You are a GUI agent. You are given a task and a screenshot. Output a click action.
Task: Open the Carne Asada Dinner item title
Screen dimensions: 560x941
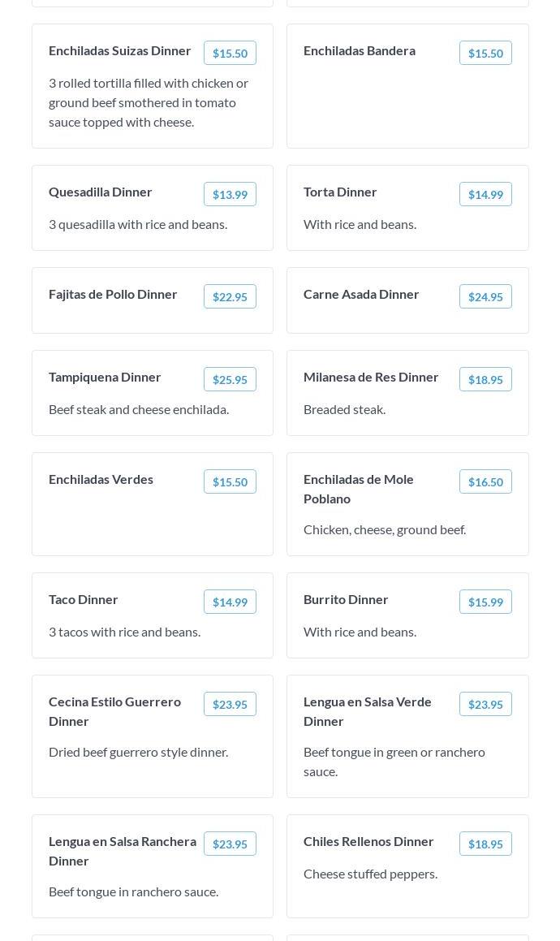pos(361,294)
